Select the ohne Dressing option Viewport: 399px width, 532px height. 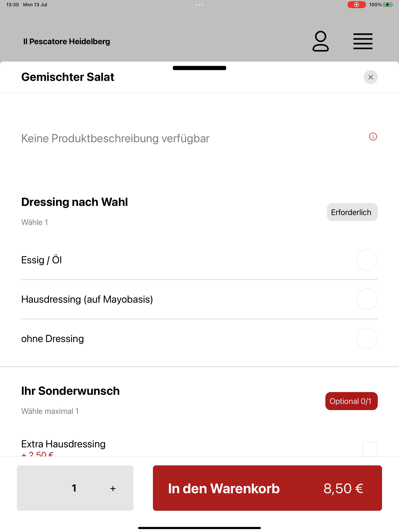point(367,339)
